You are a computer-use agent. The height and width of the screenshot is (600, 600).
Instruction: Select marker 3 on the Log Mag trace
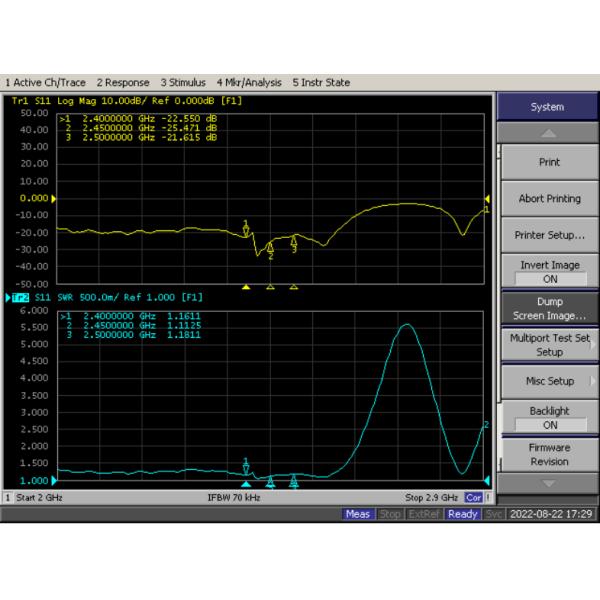(293, 244)
